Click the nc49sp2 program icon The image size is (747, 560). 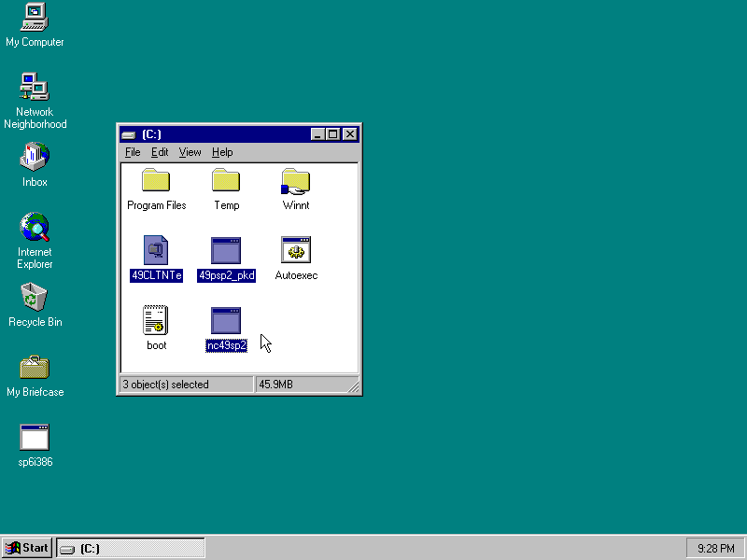[x=226, y=320]
